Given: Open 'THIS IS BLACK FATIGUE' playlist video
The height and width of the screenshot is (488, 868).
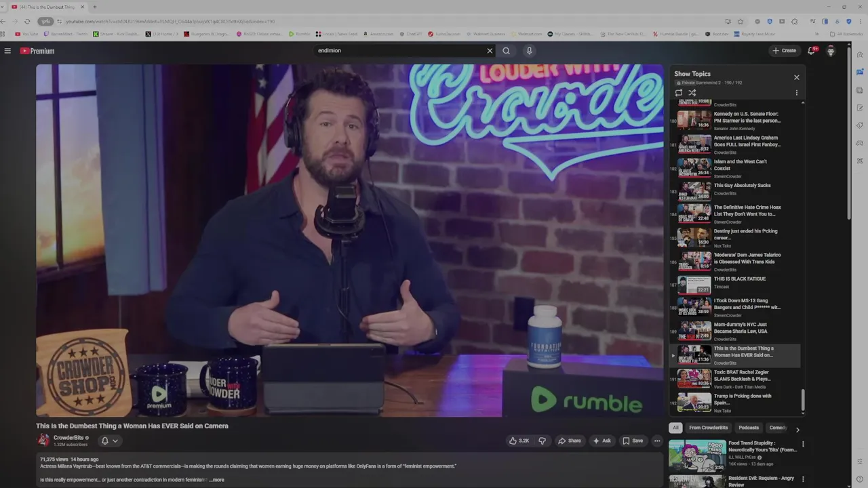Looking at the screenshot, I should tap(735, 285).
